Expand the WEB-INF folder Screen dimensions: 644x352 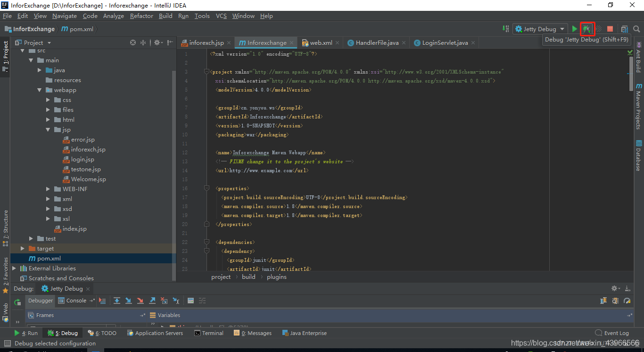[x=48, y=189]
